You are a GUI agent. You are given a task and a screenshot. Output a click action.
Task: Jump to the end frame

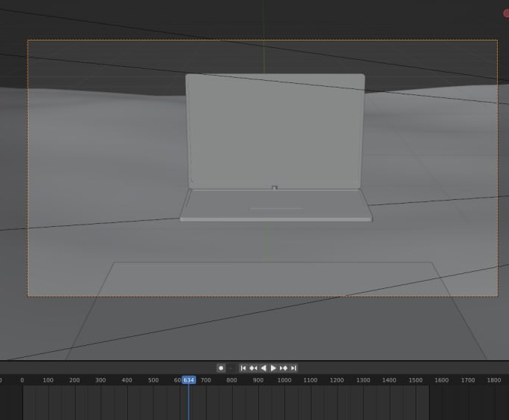[293, 368]
